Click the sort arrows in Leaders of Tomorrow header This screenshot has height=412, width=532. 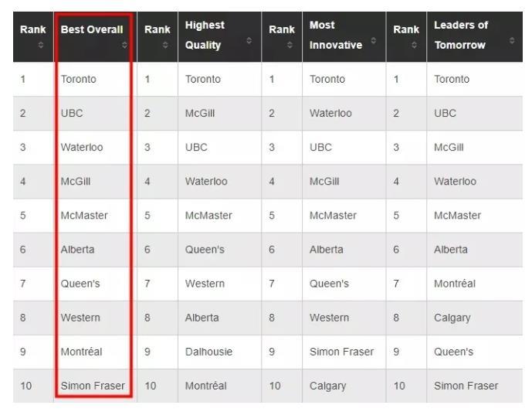point(512,40)
